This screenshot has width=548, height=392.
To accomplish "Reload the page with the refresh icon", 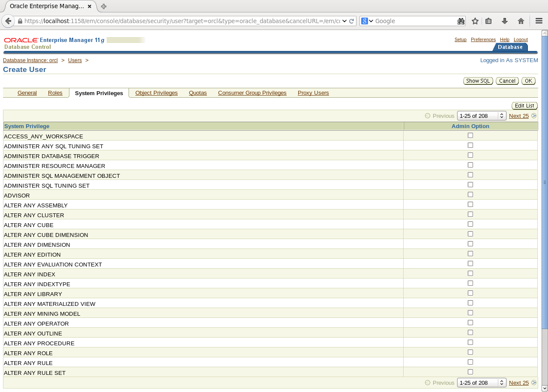I will [352, 21].
